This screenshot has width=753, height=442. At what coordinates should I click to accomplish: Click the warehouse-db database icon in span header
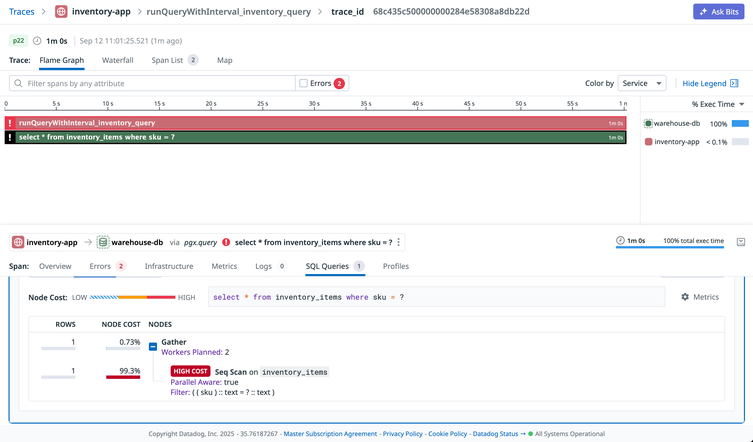(x=103, y=242)
